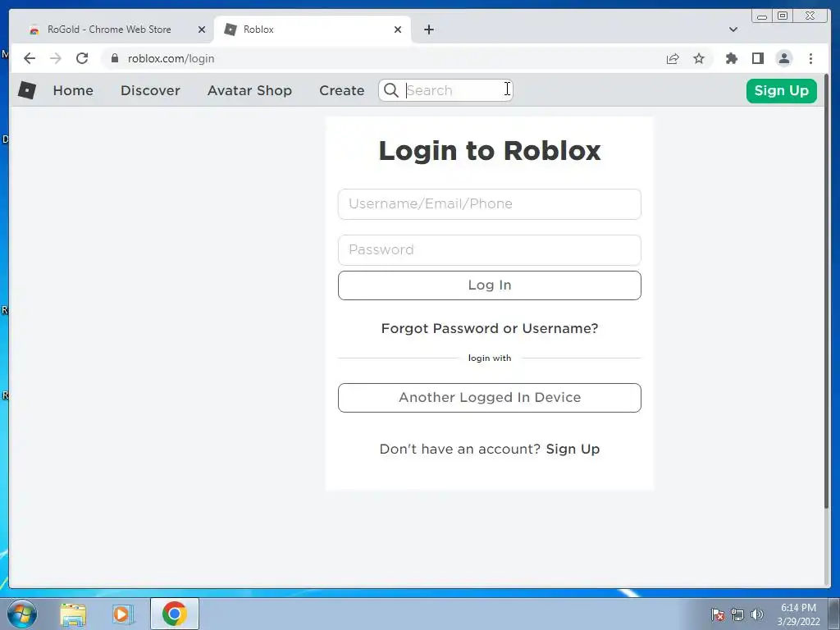Click the Sign Up link below the form
This screenshot has height=630, width=840.
pyautogui.click(x=573, y=449)
